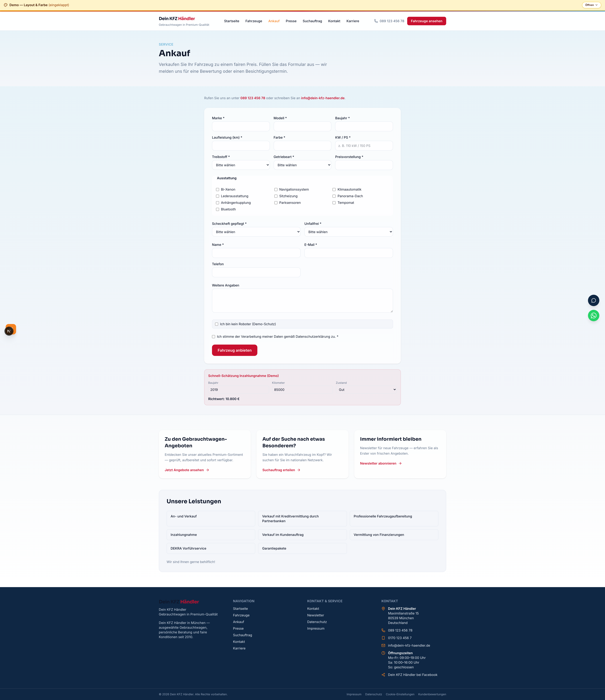This screenshot has width=605, height=700.
Task: Check the Tempomat box
Action: pyautogui.click(x=334, y=203)
